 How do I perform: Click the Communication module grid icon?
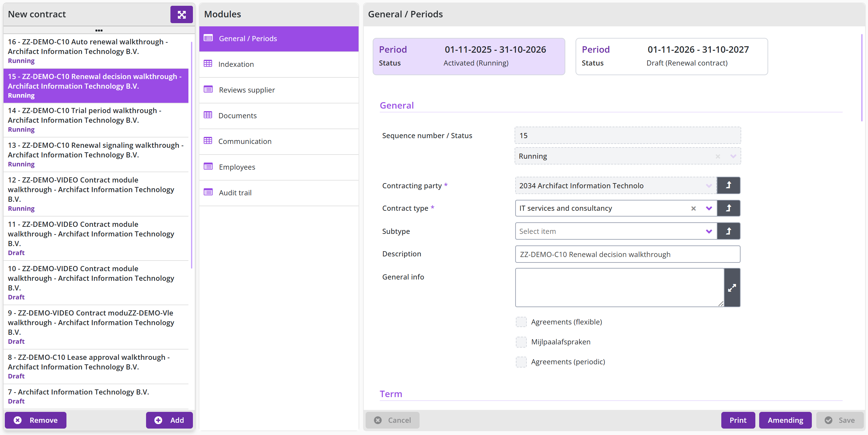[x=208, y=141]
